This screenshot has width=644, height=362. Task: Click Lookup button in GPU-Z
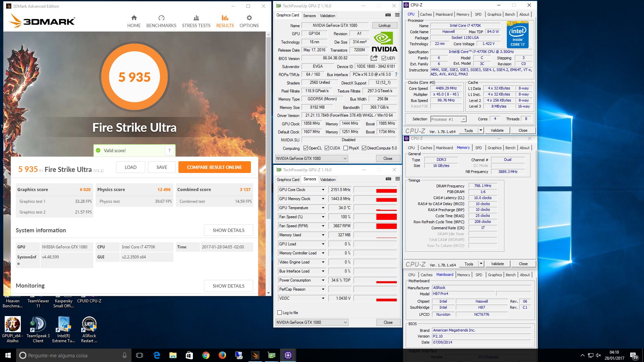click(384, 25)
